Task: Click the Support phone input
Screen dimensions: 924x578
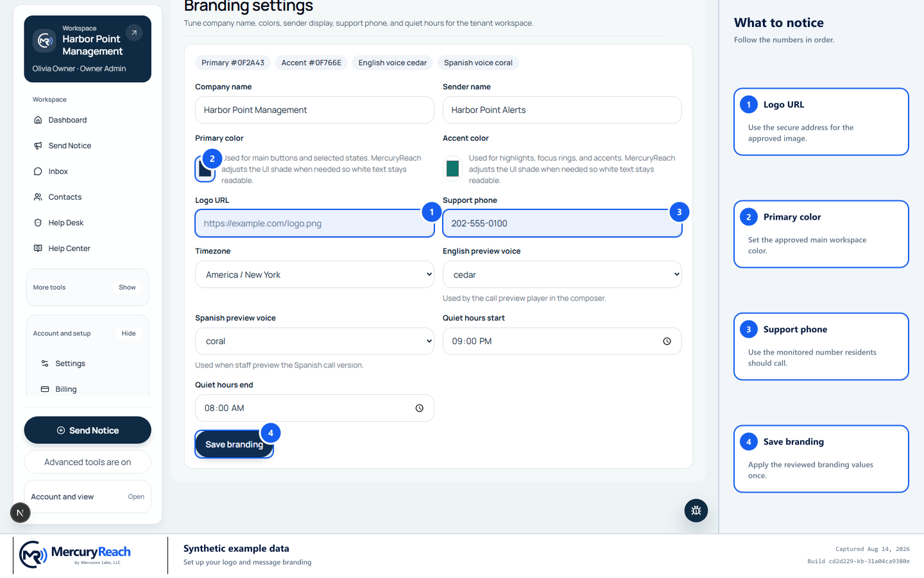Action: coord(562,223)
